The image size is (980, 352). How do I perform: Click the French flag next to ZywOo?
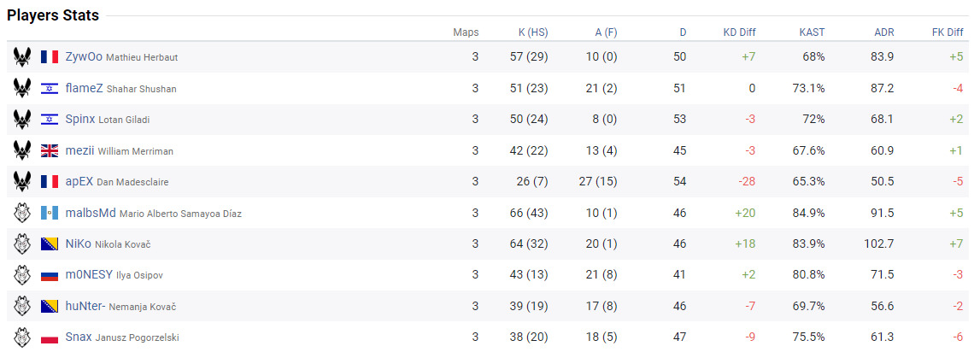tap(50, 57)
